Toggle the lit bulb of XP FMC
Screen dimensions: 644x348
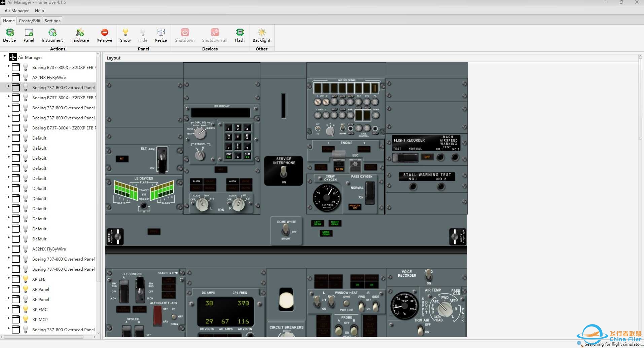point(26,309)
